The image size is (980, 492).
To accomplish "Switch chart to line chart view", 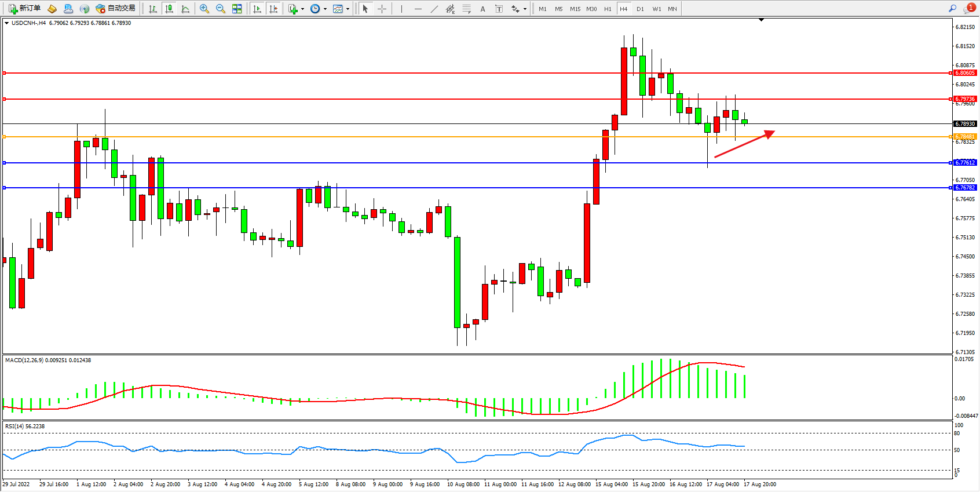I will [185, 9].
